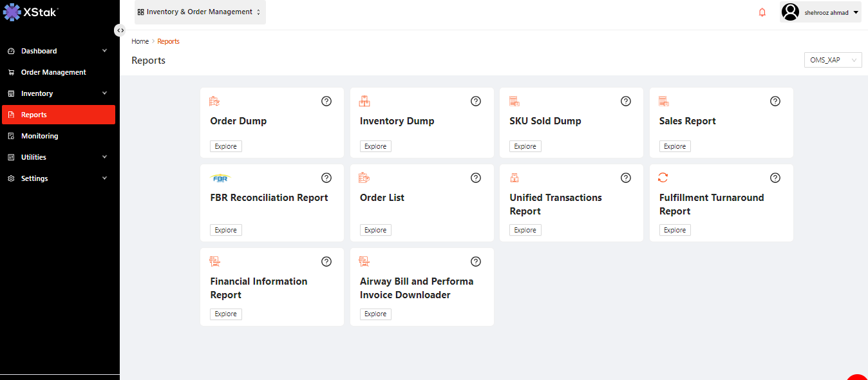Click Explore under Order List

point(375,230)
